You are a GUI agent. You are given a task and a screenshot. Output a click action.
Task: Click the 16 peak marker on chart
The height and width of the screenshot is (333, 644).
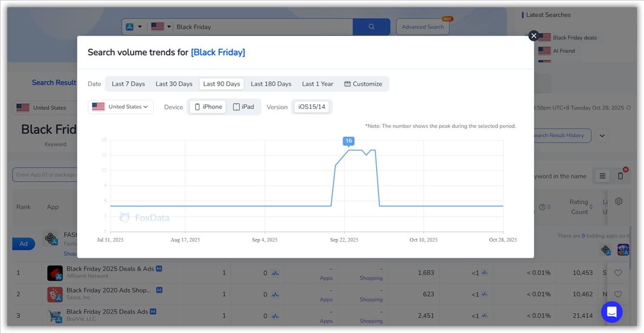[x=349, y=141]
